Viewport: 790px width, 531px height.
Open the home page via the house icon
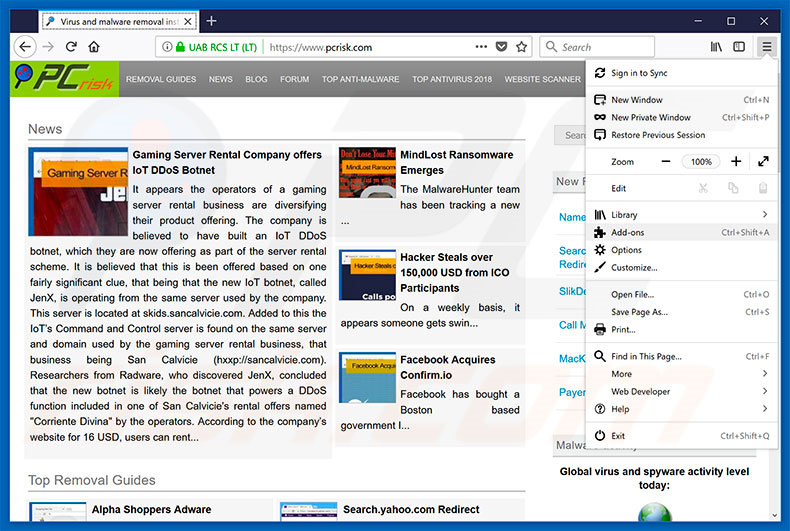click(94, 47)
